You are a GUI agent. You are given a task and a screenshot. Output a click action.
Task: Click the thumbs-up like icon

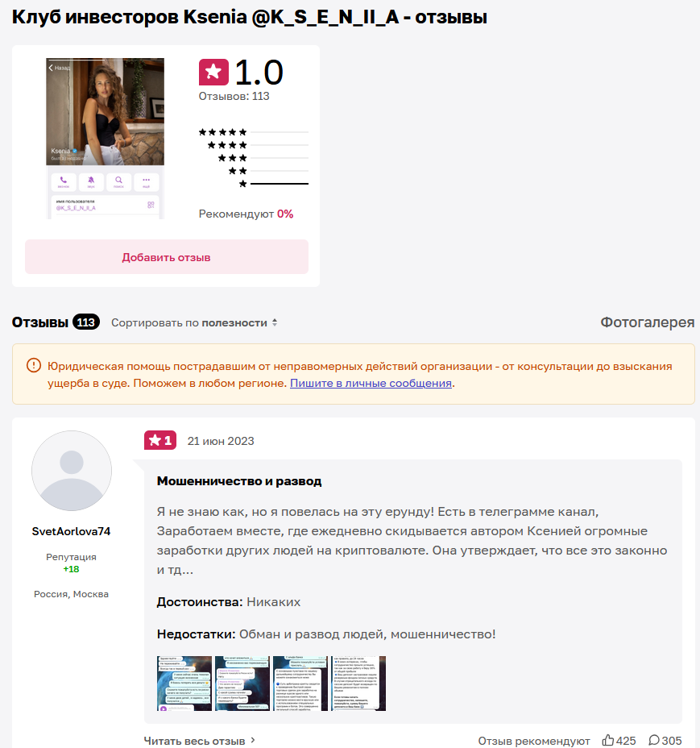[x=608, y=740]
